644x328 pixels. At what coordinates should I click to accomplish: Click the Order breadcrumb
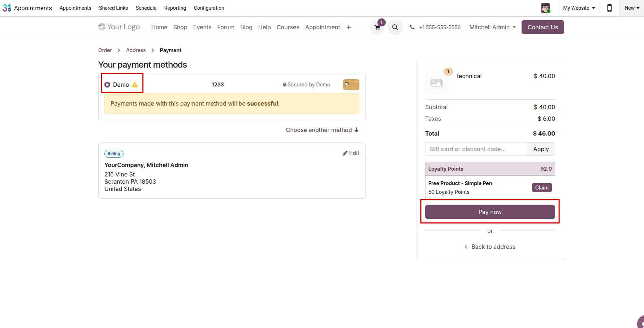tap(105, 50)
